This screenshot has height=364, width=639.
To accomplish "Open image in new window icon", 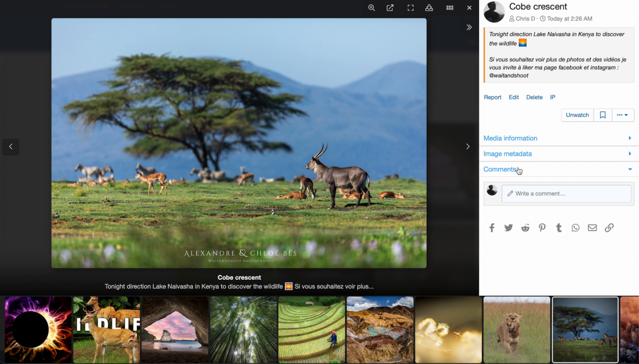I will [390, 8].
